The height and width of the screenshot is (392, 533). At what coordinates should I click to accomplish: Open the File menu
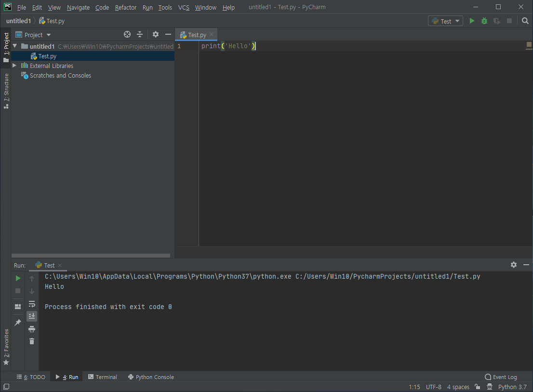[21, 7]
